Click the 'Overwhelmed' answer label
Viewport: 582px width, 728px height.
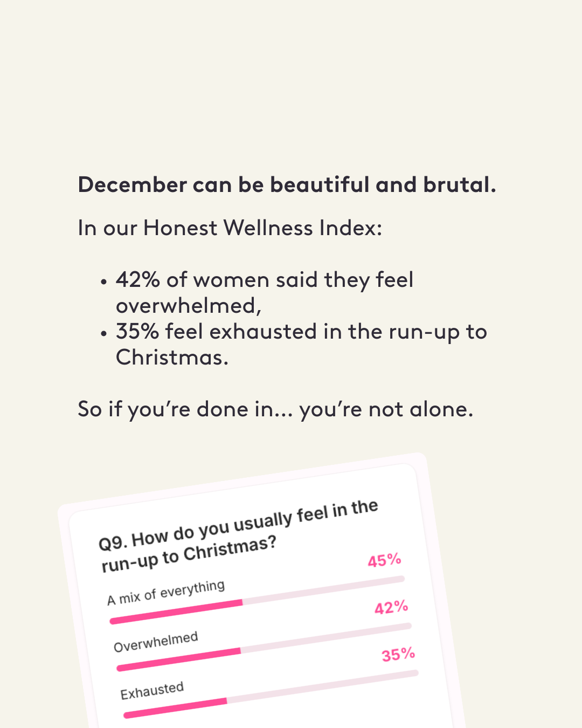click(x=156, y=642)
